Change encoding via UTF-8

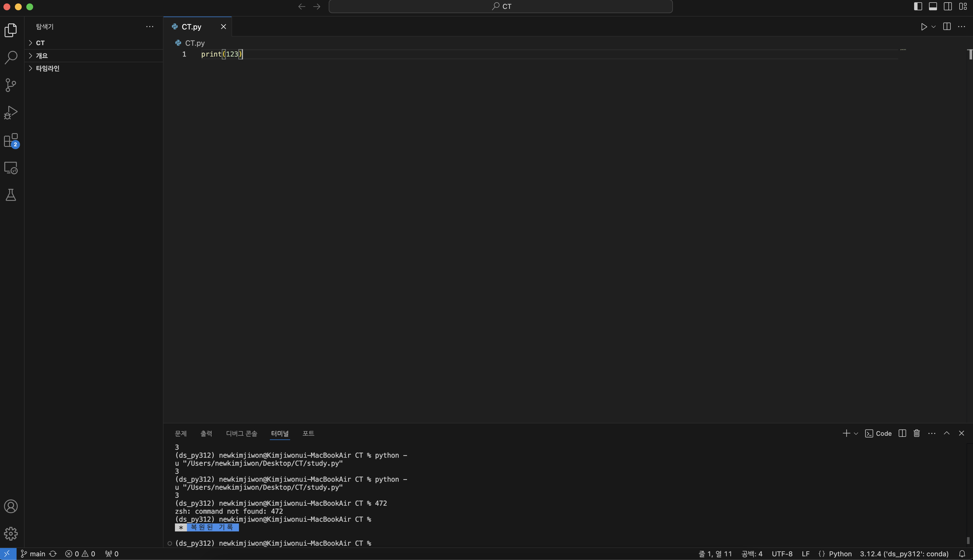(782, 554)
